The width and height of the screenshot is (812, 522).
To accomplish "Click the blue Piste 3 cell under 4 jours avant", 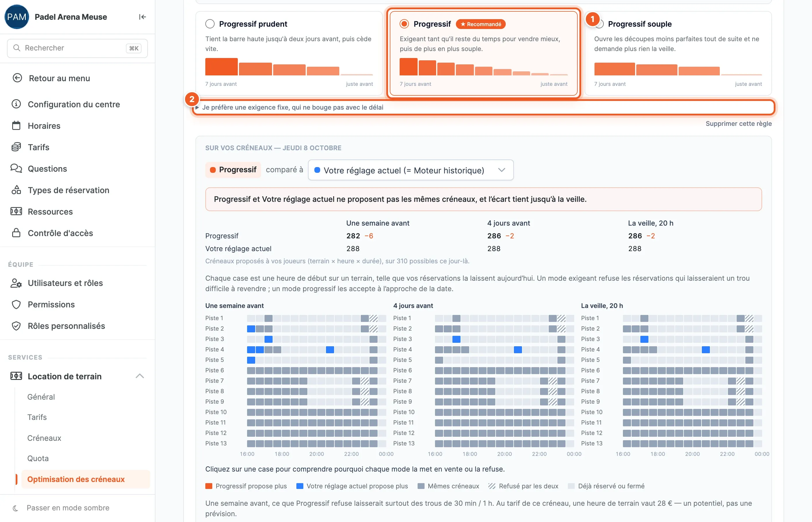I will tap(456, 339).
